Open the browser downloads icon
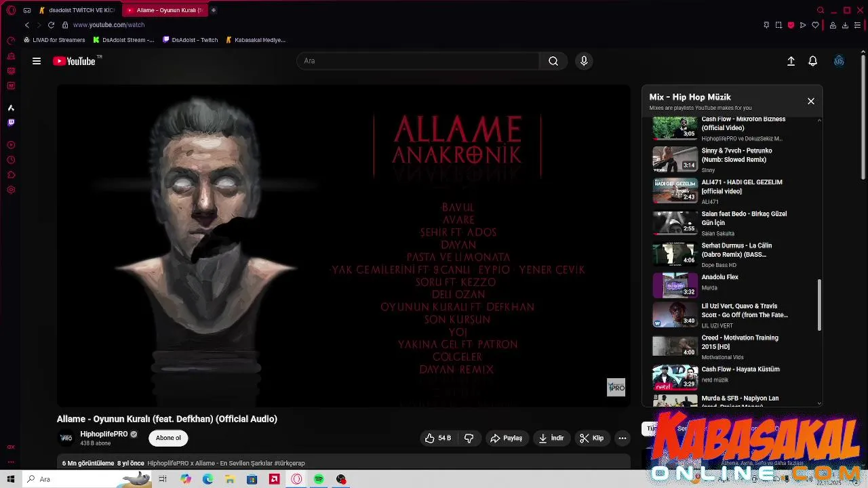 tap(845, 25)
